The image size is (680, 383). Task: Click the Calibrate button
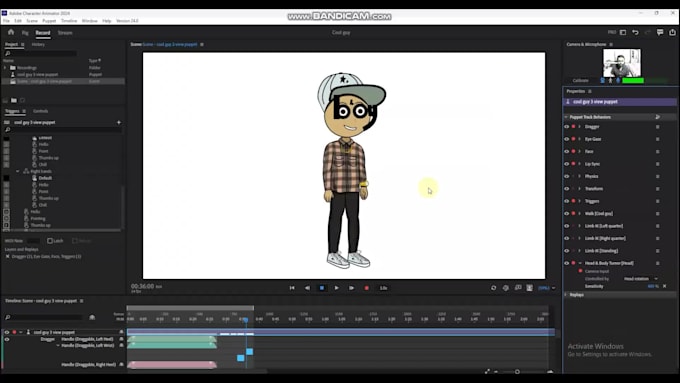pyautogui.click(x=580, y=80)
